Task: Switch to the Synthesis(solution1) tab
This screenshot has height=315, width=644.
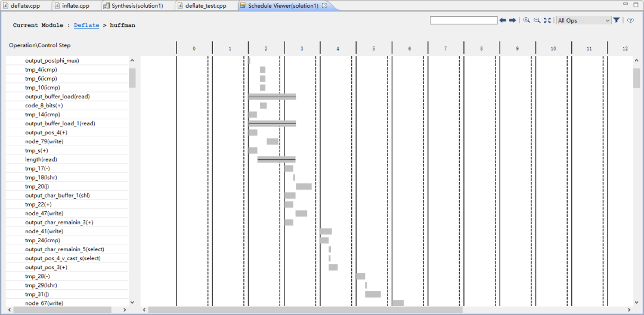Action: (137, 5)
